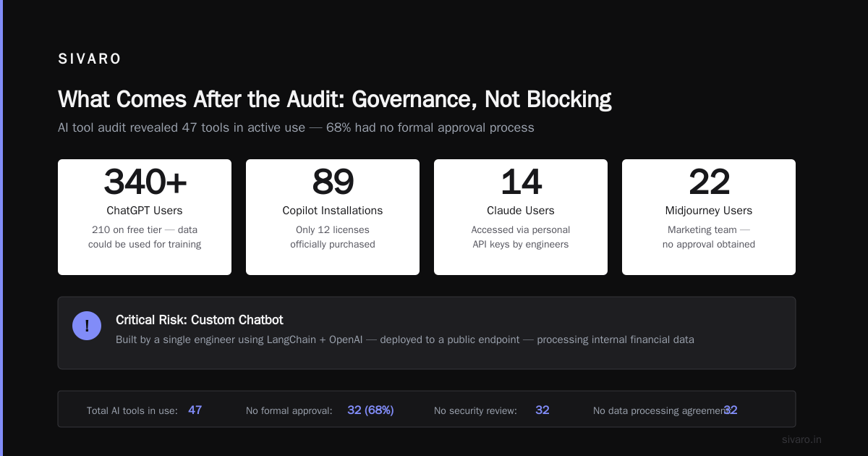Screen dimensions: 868x456
Task: Click the slide title about Governance, Not Blocking
Action: pos(335,99)
